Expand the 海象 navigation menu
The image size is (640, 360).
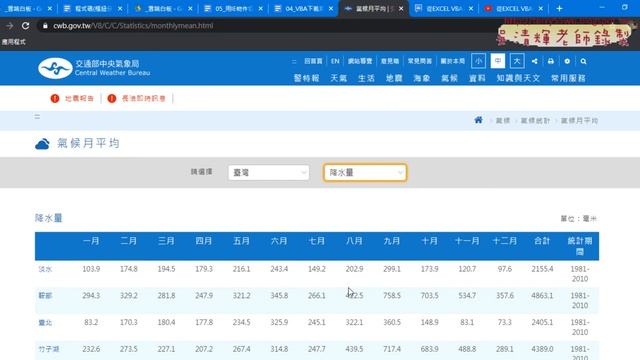point(422,78)
